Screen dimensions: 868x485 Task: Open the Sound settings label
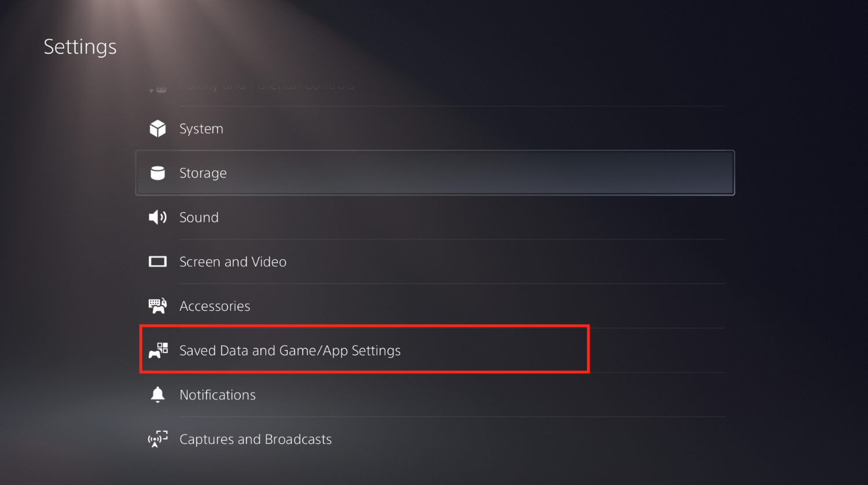point(199,217)
